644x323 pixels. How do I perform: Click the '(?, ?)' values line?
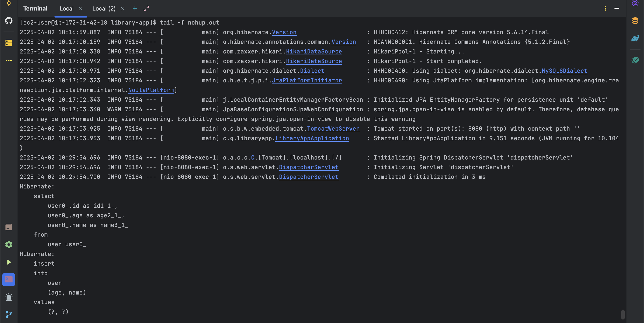point(58,312)
